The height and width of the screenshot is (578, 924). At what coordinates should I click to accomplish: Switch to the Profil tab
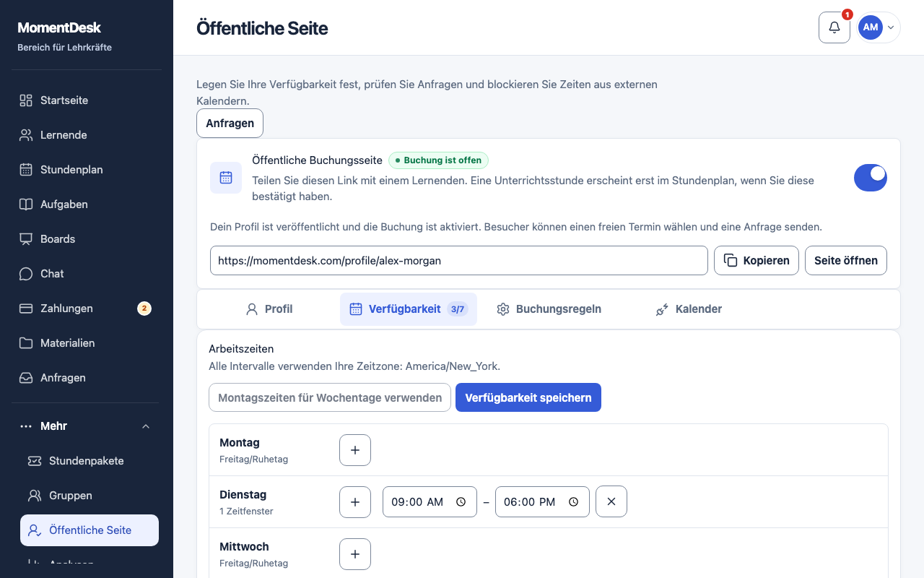pos(269,309)
